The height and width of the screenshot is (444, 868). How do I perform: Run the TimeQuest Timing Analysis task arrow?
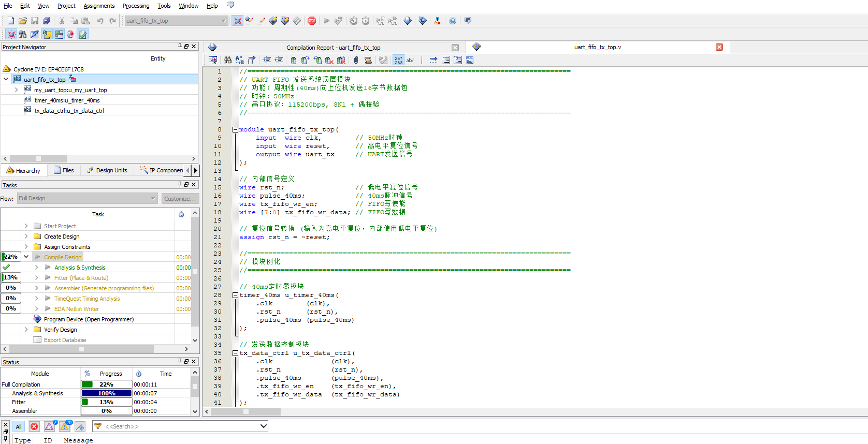pos(48,299)
